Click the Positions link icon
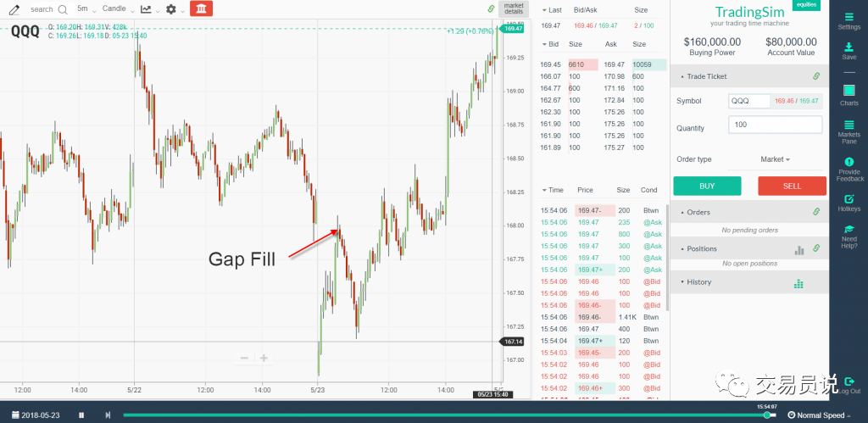Viewport: 868px width, 423px height. (816, 248)
